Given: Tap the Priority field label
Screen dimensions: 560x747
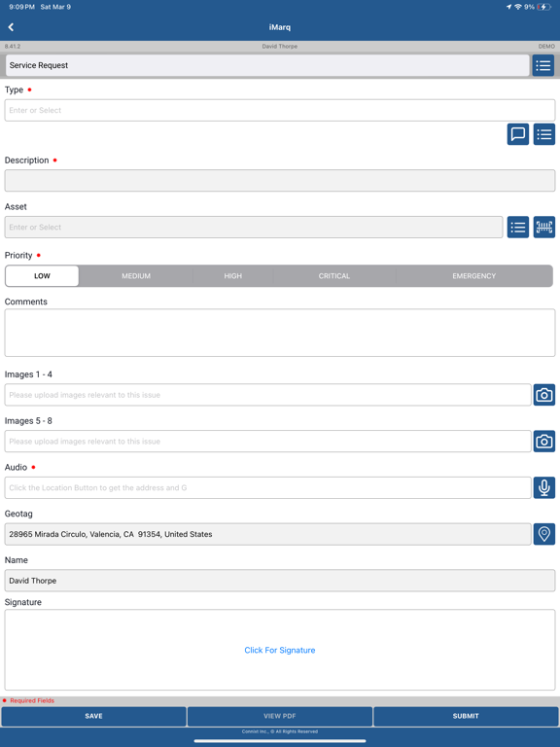Looking at the screenshot, I should [x=18, y=256].
